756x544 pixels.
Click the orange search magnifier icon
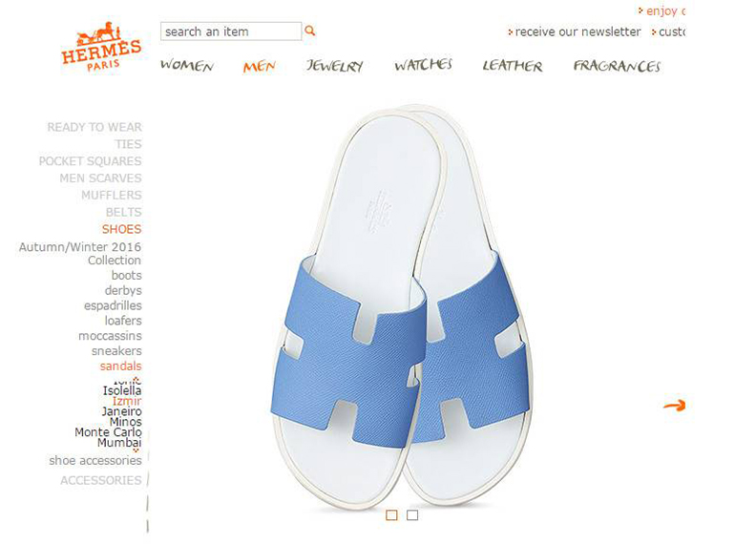(310, 31)
